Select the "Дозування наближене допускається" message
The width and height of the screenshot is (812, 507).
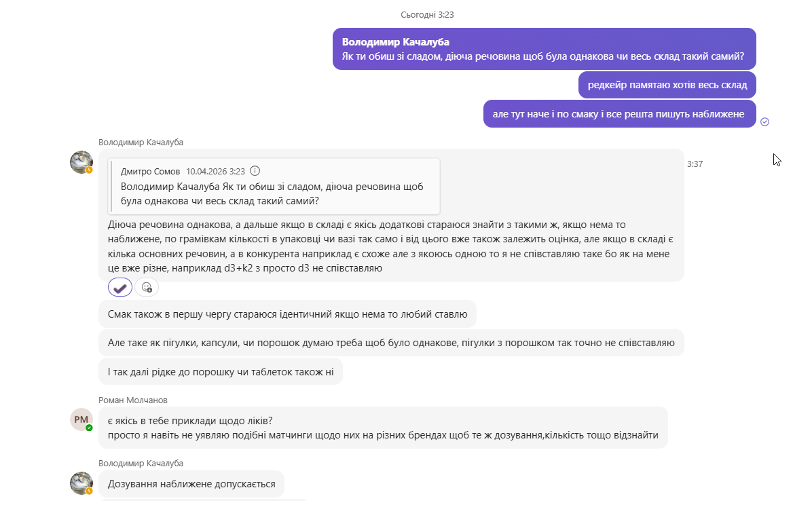pyautogui.click(x=191, y=484)
